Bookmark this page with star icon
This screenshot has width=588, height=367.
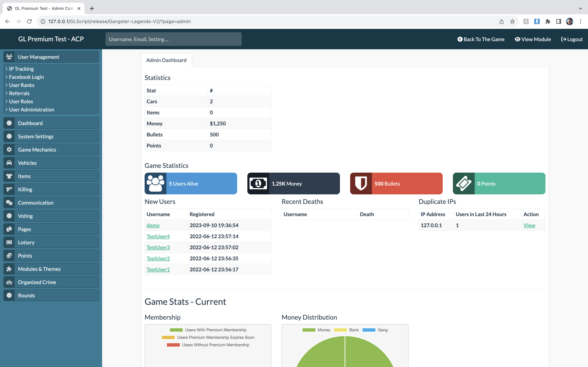pos(512,21)
